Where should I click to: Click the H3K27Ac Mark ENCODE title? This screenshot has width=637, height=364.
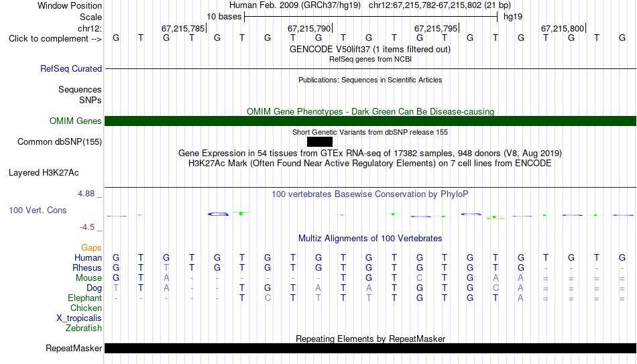click(x=370, y=164)
